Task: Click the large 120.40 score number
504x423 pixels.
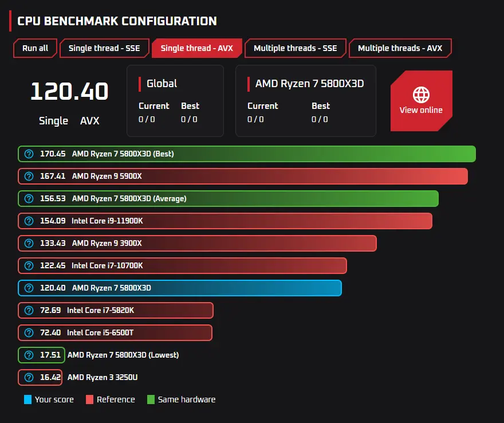Action: [x=69, y=91]
